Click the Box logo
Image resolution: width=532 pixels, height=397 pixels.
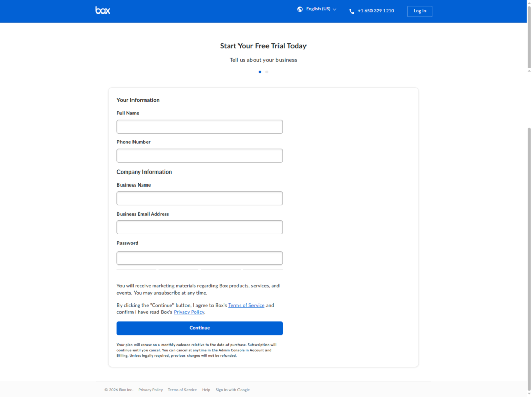102,10
